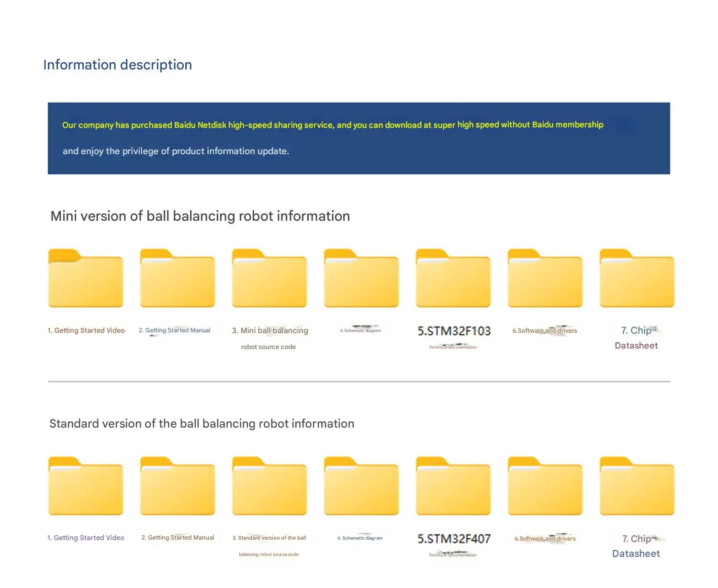Viewport: 718px width, 588px height.
Task: Open the STM32F103 technical documentation folder icon
Action: pyautogui.click(x=453, y=278)
